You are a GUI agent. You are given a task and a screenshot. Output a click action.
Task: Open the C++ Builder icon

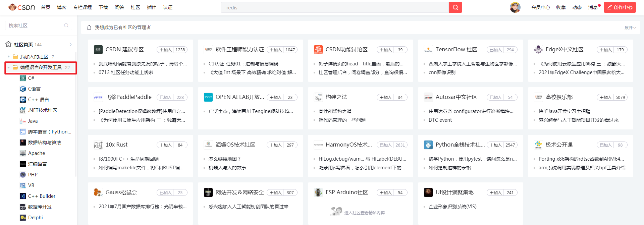pyautogui.click(x=23, y=196)
